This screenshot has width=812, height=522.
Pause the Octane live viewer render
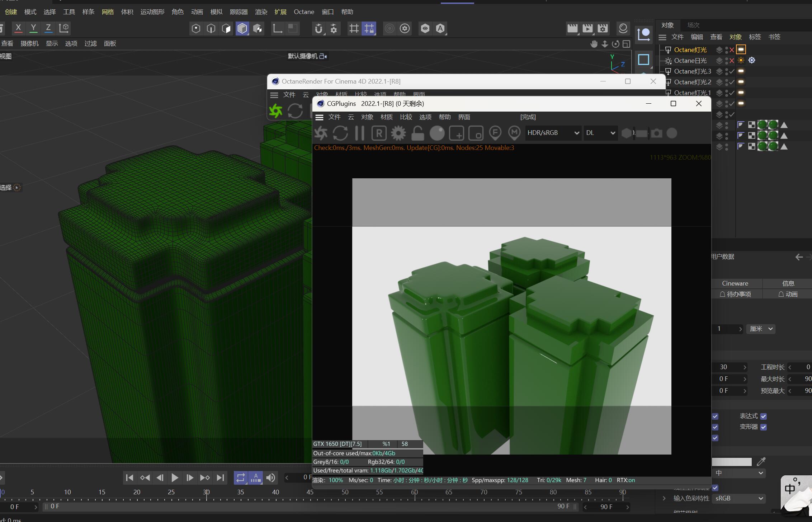click(359, 133)
